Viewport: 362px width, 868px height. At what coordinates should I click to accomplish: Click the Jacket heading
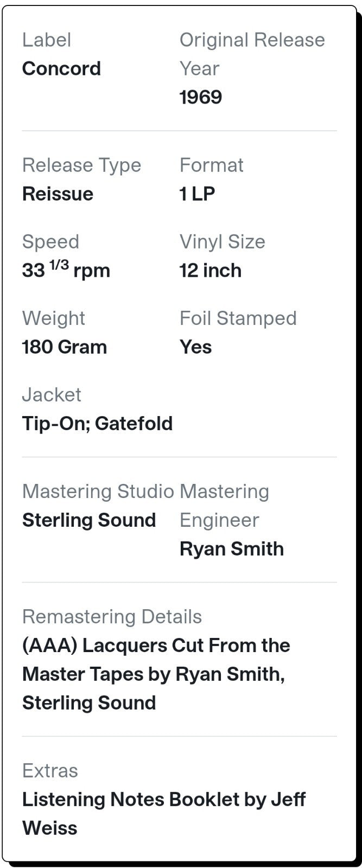(52, 394)
